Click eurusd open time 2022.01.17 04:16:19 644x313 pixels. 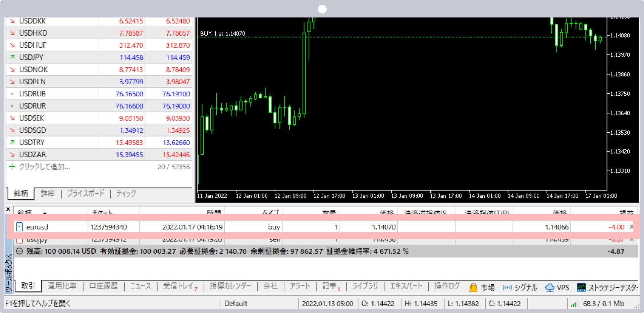pos(193,227)
